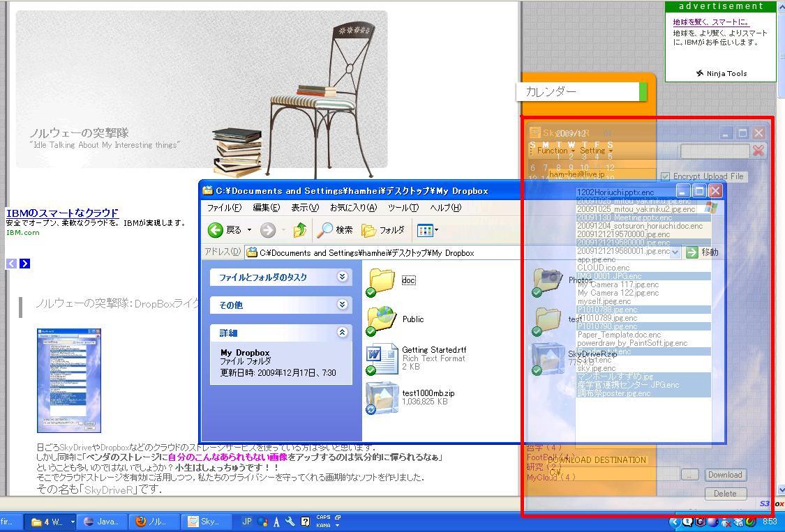
Task: Click the IBM.com link under the ad
Action: point(22,232)
